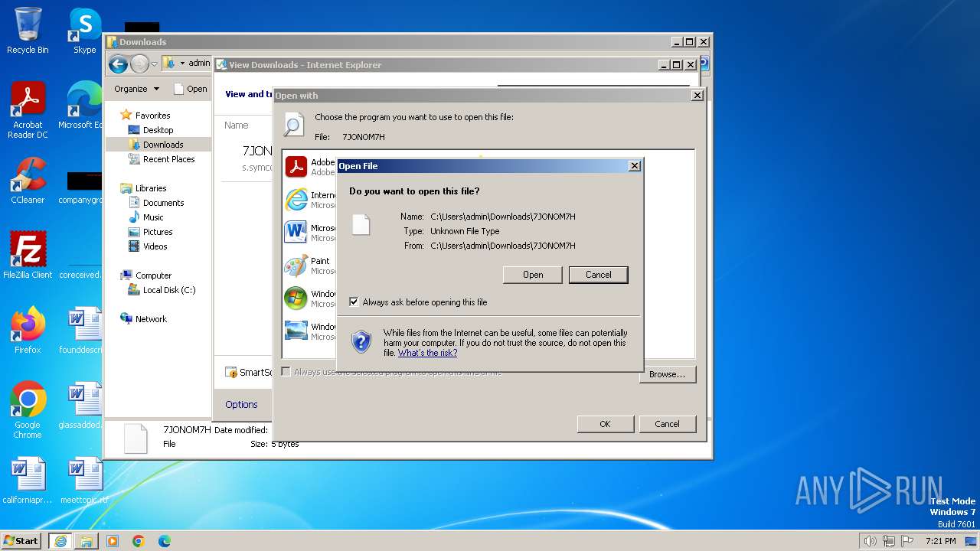Open Google Chrome desktop shortcut
This screenshot has height=551, width=980.
[28, 409]
